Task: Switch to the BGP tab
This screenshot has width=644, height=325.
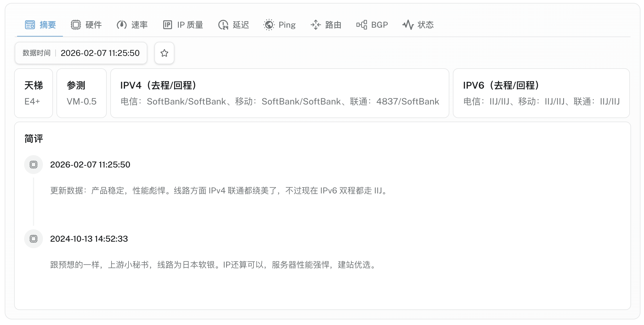Action: pyautogui.click(x=379, y=25)
